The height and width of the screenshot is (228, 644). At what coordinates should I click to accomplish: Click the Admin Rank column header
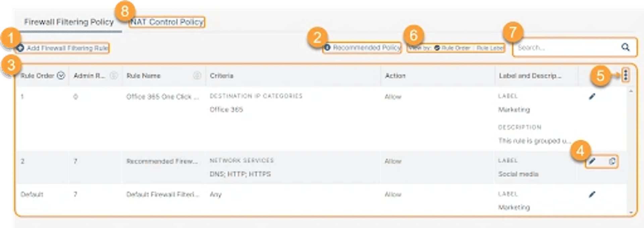pos(89,76)
